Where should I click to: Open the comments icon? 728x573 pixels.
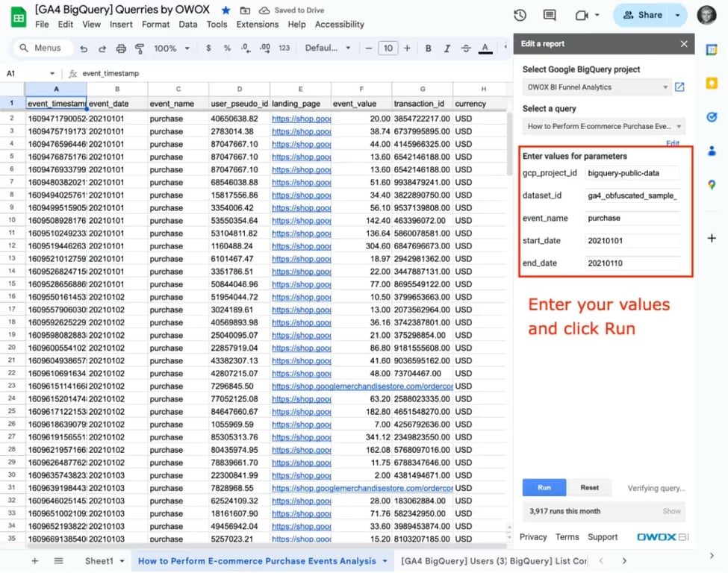pyautogui.click(x=550, y=16)
